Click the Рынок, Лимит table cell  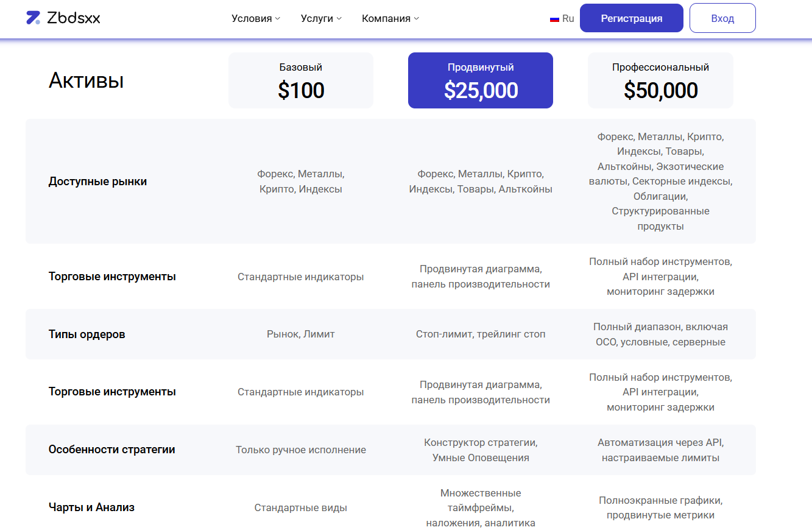pyautogui.click(x=301, y=334)
